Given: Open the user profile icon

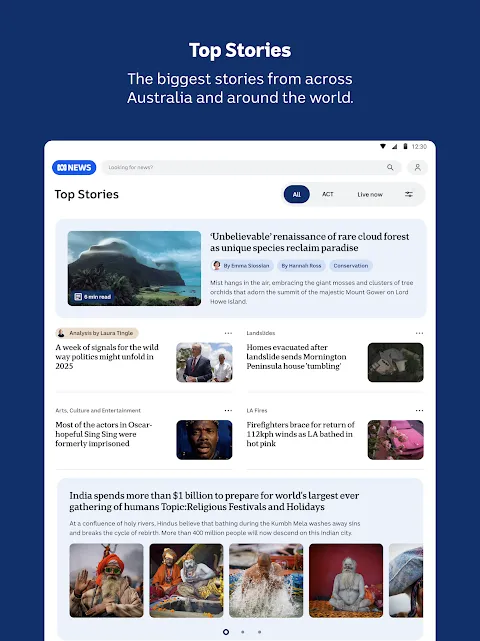Looking at the screenshot, I should click(417, 167).
